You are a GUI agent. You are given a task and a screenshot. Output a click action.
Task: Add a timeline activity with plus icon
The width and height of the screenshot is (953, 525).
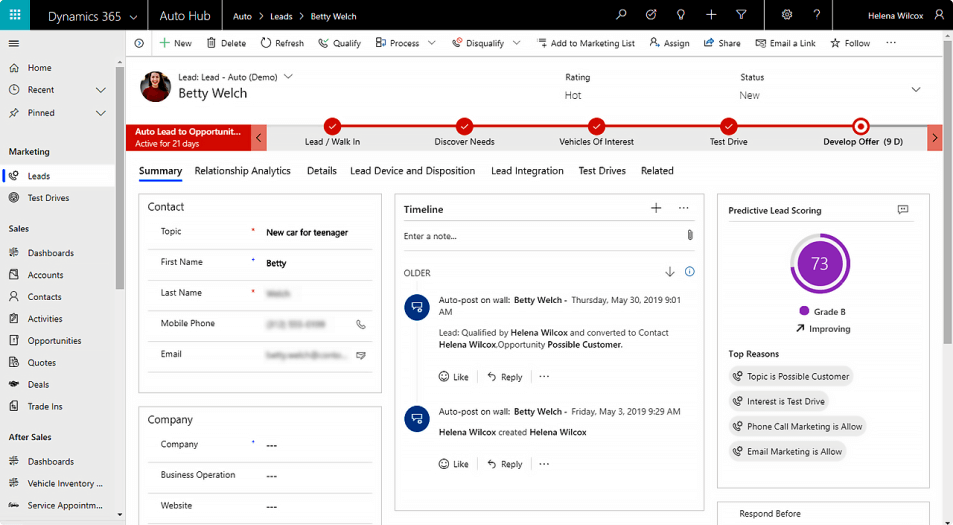(x=656, y=208)
